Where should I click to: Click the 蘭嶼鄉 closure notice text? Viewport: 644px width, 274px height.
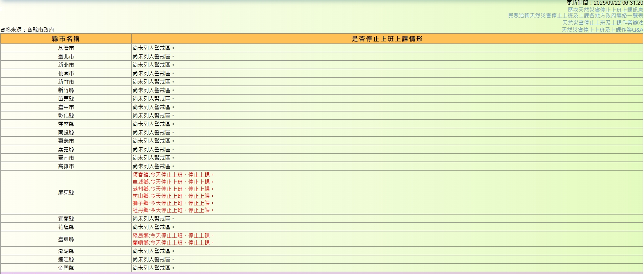click(x=173, y=243)
